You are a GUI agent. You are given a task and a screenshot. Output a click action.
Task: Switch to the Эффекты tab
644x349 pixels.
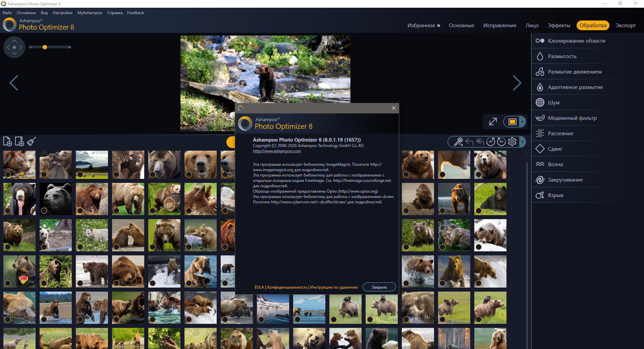click(559, 26)
